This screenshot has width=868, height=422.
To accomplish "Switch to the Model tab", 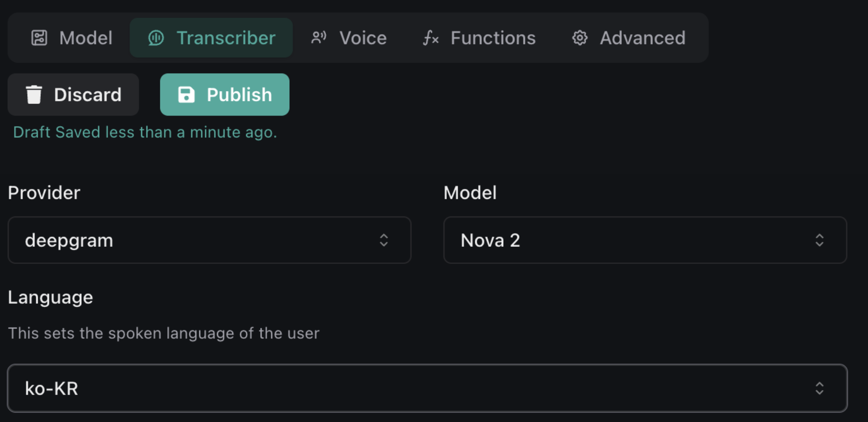I will click(x=72, y=38).
